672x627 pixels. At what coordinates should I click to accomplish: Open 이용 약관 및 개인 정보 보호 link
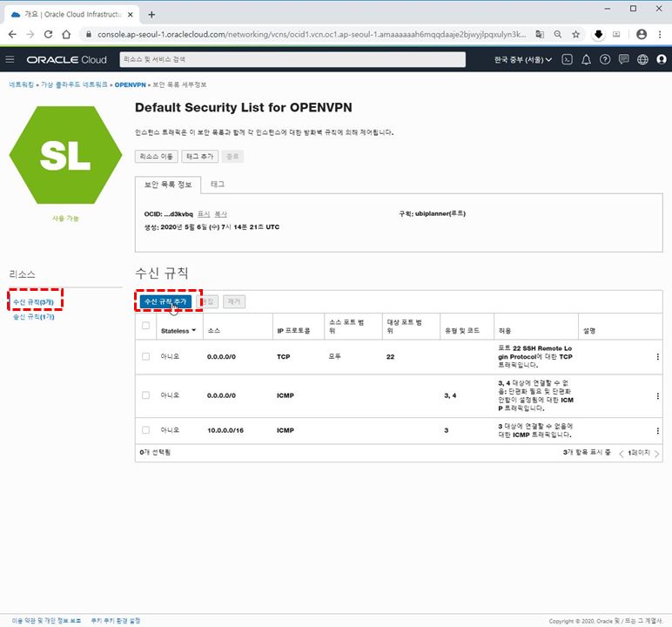46,621
